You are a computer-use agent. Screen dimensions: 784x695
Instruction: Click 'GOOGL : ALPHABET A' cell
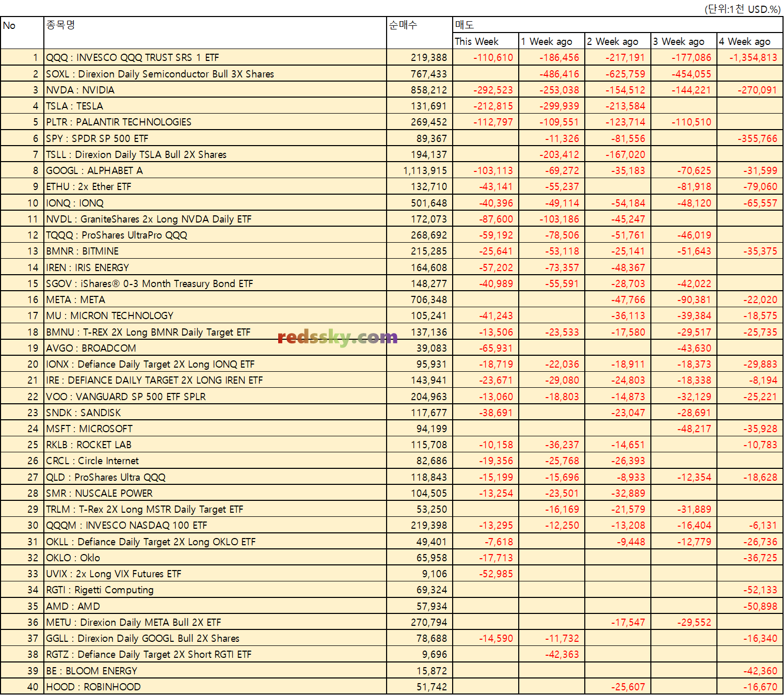(215, 170)
